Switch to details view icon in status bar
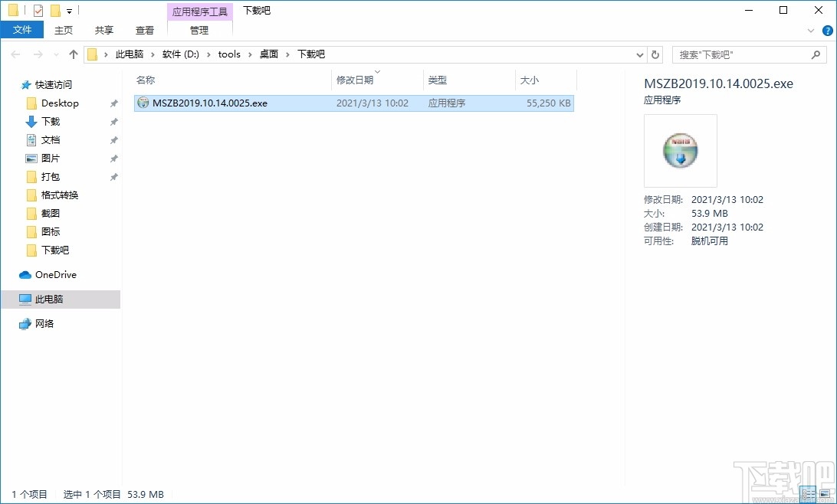Image resolution: width=837 pixels, height=504 pixels. tap(808, 494)
